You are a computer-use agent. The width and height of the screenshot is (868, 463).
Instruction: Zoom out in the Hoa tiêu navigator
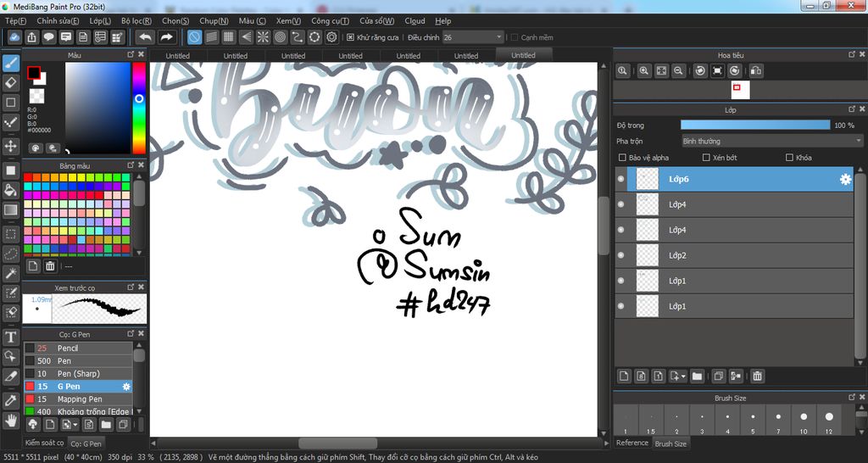pos(678,71)
